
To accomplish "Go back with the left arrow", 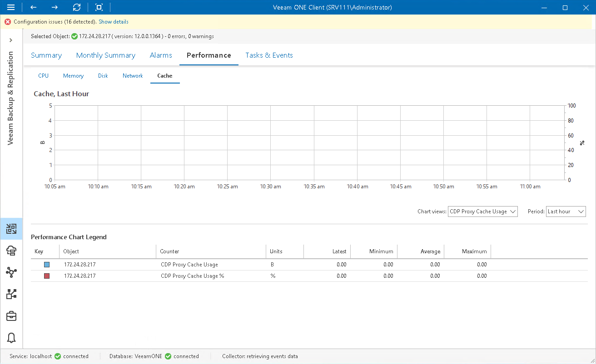I will [33, 7].
